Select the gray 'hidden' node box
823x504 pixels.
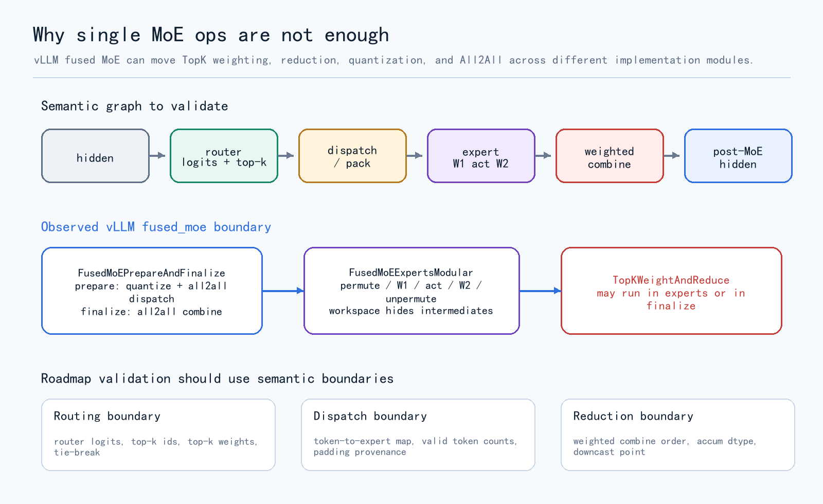pos(95,156)
